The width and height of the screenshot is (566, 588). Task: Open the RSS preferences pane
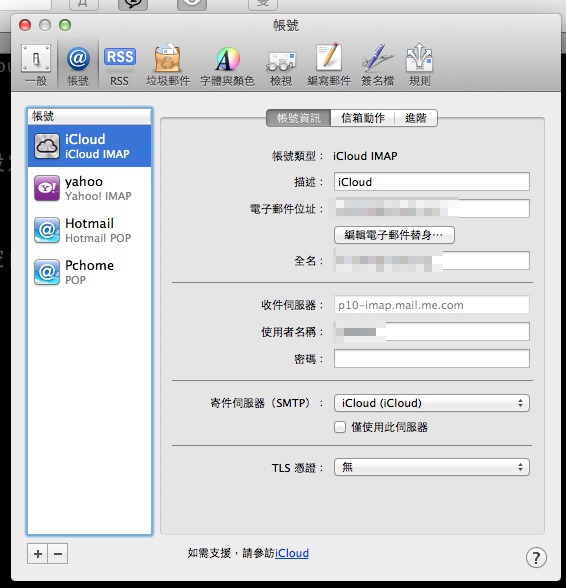(x=119, y=65)
